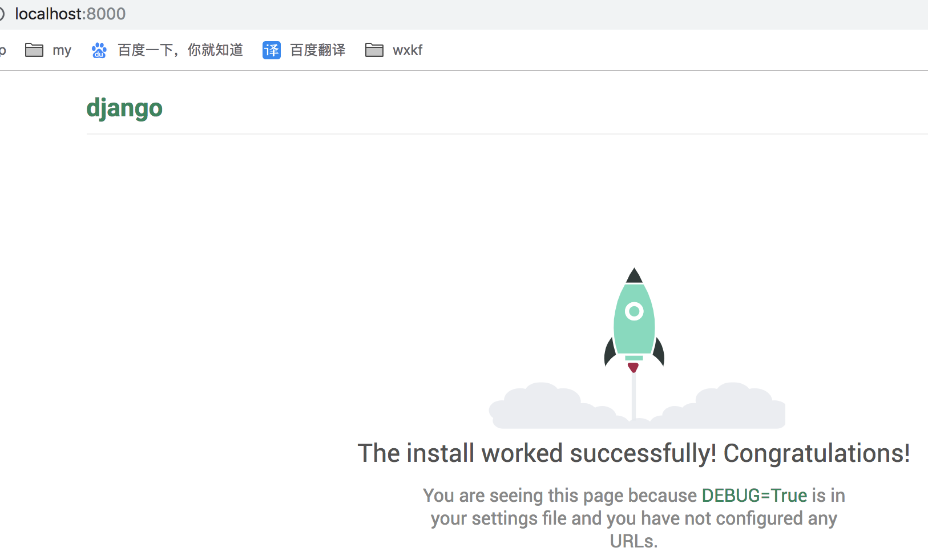
Task: Click the 'URLs.' text line
Action: [x=634, y=541]
